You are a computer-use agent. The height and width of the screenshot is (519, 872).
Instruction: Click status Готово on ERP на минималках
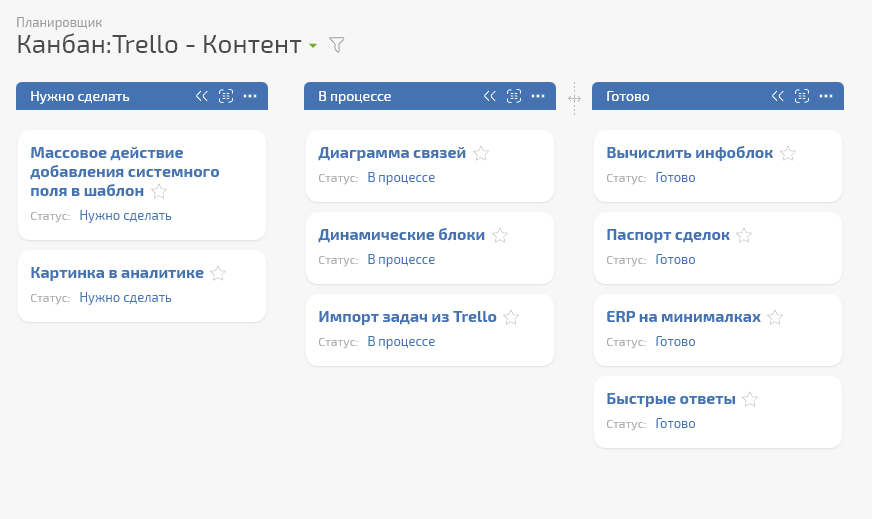[x=675, y=342]
